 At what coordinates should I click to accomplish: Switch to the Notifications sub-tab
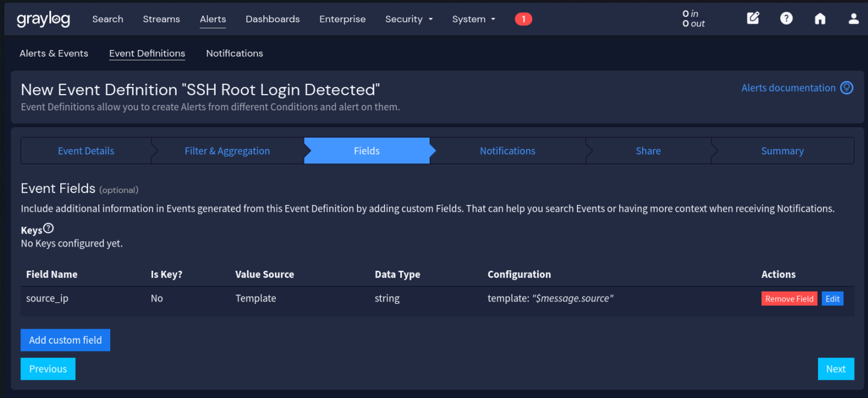click(234, 54)
